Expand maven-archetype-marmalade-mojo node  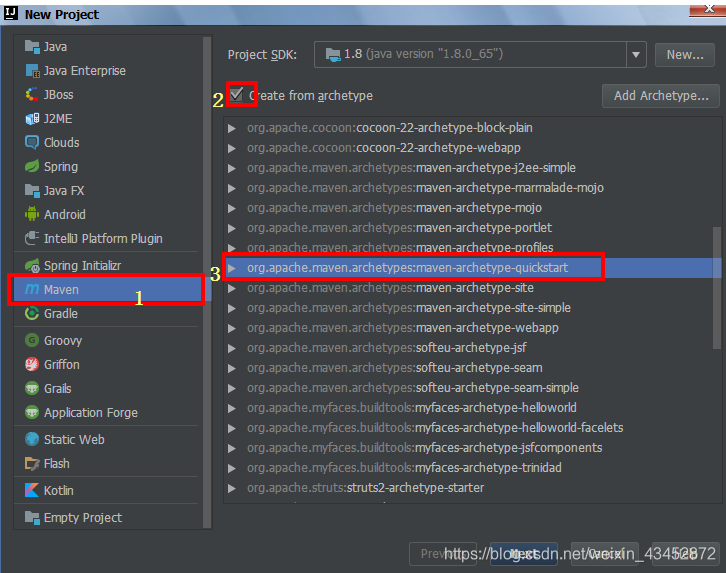tap(232, 188)
